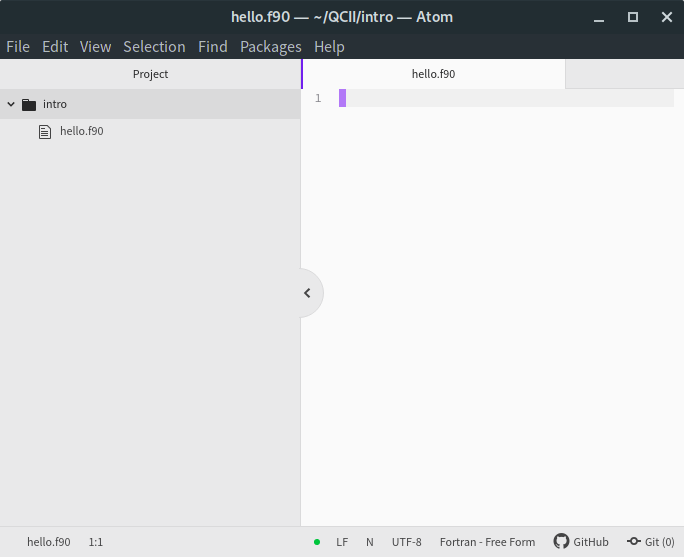Open hello.f90 in the tree view
This screenshot has width=684, height=557.
(x=150, y=131)
